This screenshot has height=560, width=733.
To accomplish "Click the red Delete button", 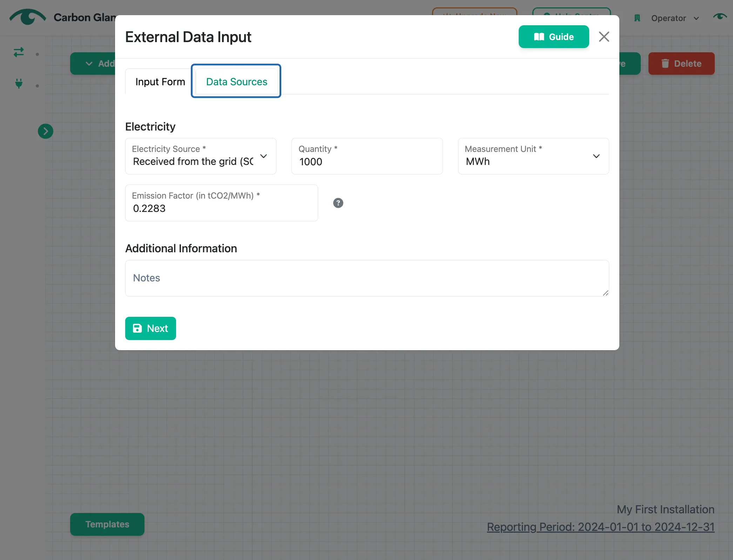I will pos(681,64).
